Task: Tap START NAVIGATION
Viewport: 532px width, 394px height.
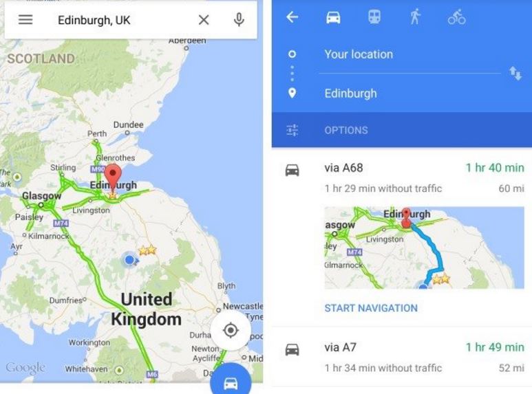Action: 371,308
